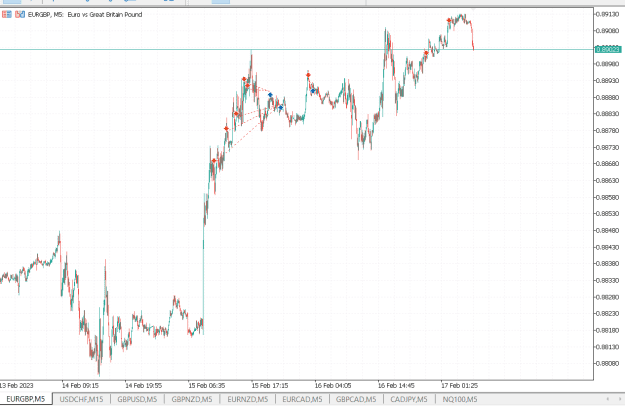Click the 0.89130 price scale label
625x406 pixels.
(609, 14)
